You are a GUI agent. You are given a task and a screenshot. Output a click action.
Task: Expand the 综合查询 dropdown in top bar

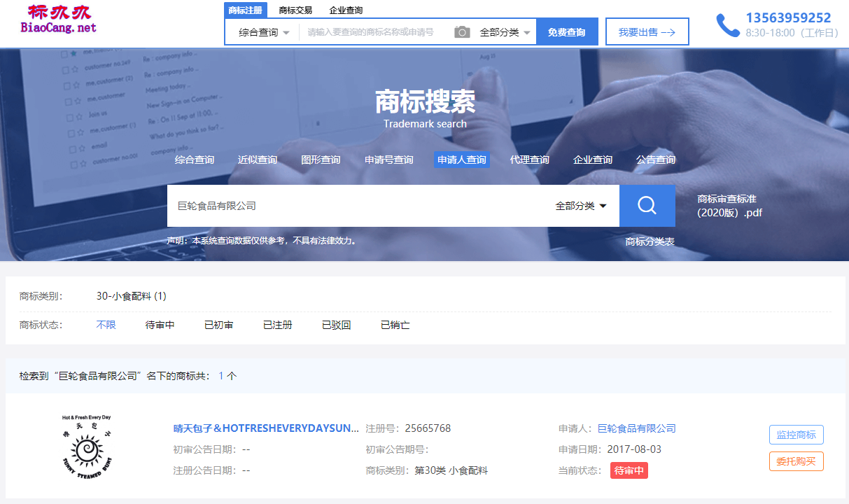point(264,32)
